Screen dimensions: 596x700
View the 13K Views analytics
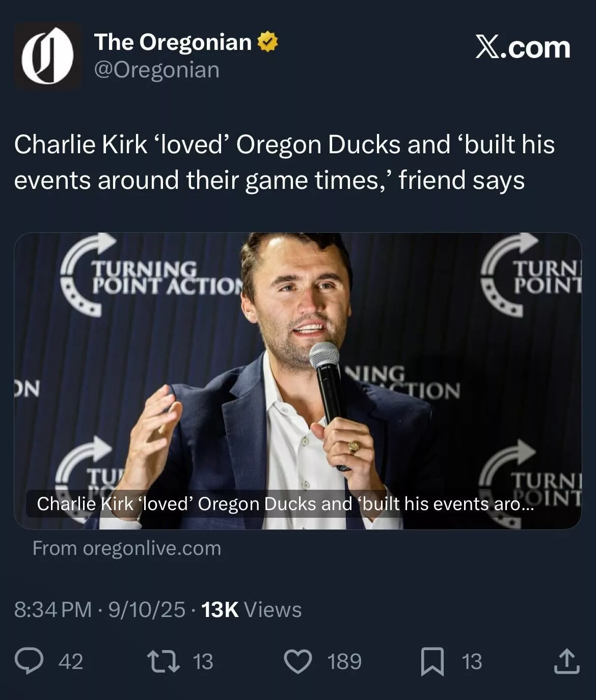(x=252, y=609)
